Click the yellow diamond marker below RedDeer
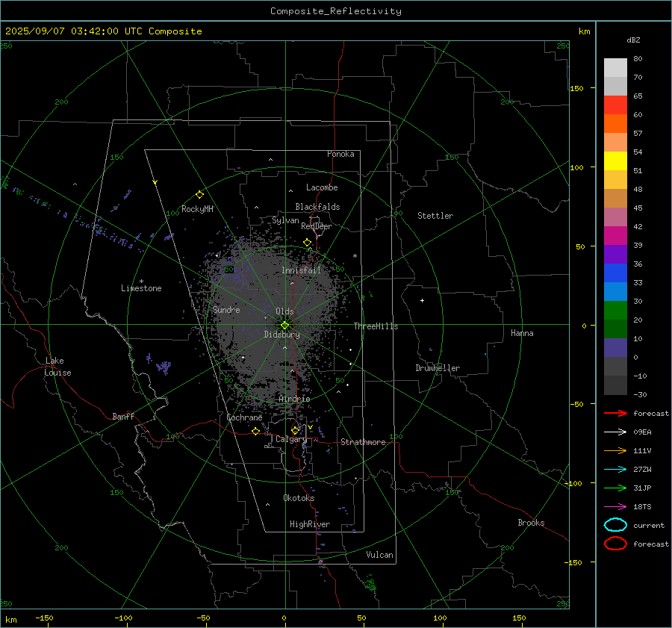Screen dimensions: 672x628 pos(308,243)
